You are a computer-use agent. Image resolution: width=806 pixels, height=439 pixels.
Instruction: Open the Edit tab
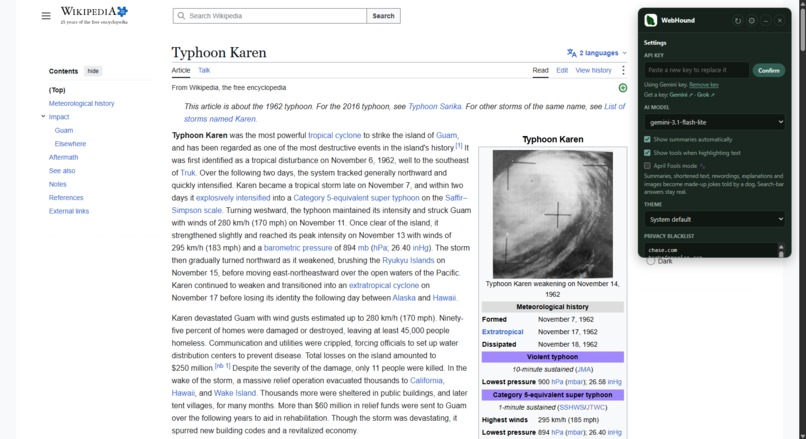(562, 70)
